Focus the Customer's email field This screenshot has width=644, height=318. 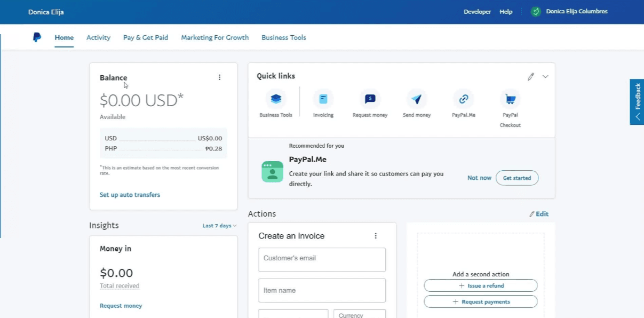tap(322, 259)
